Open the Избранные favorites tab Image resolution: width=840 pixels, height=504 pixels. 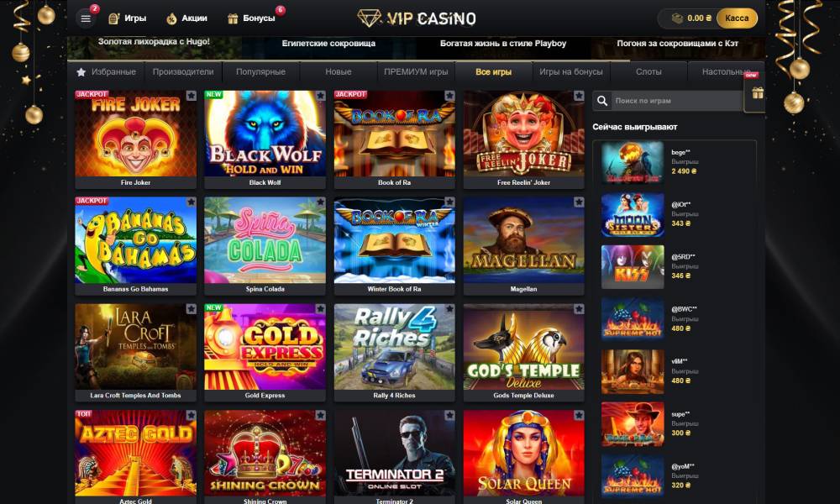(106, 71)
